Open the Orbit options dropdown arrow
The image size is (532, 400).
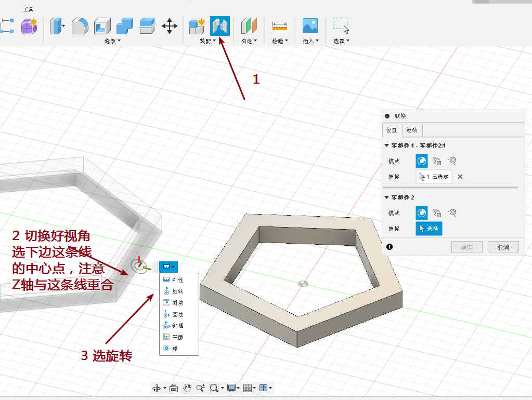(165, 388)
